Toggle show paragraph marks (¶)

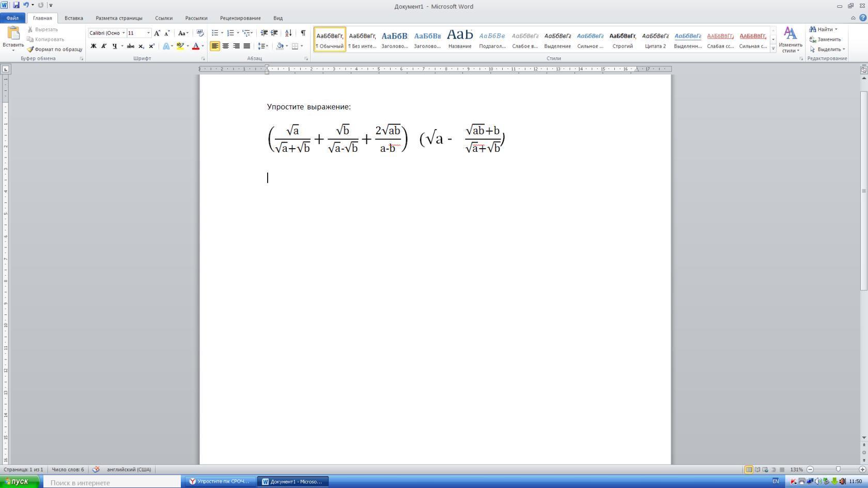(303, 33)
